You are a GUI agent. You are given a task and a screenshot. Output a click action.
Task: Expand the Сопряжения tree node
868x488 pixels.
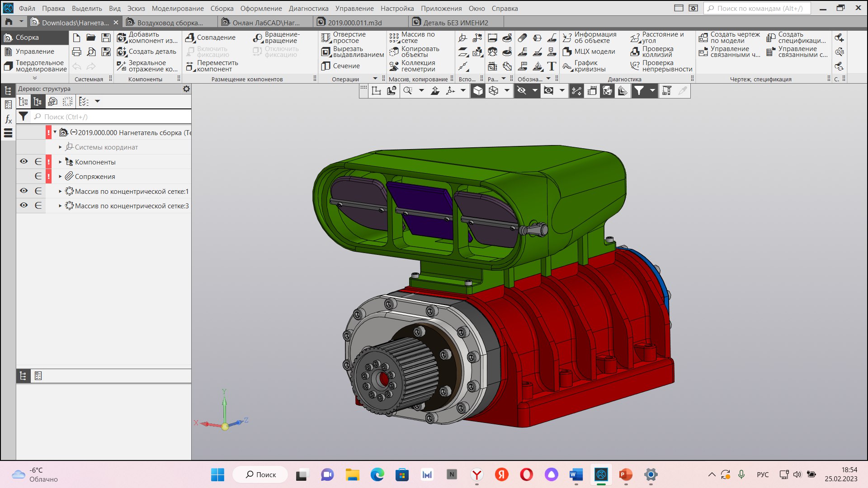pyautogui.click(x=60, y=177)
